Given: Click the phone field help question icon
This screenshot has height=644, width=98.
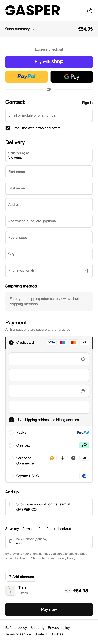Looking at the screenshot, I should [x=87, y=270].
